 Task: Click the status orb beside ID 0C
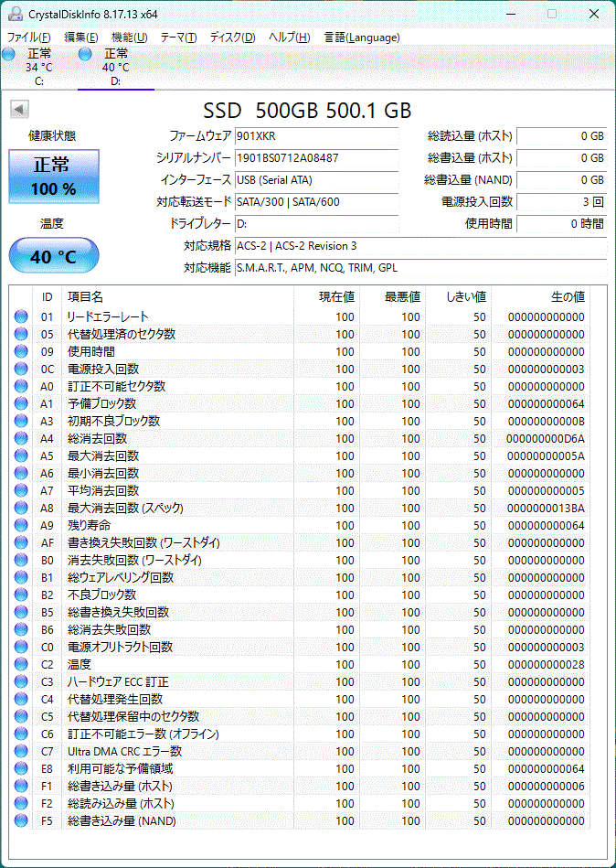(x=21, y=369)
